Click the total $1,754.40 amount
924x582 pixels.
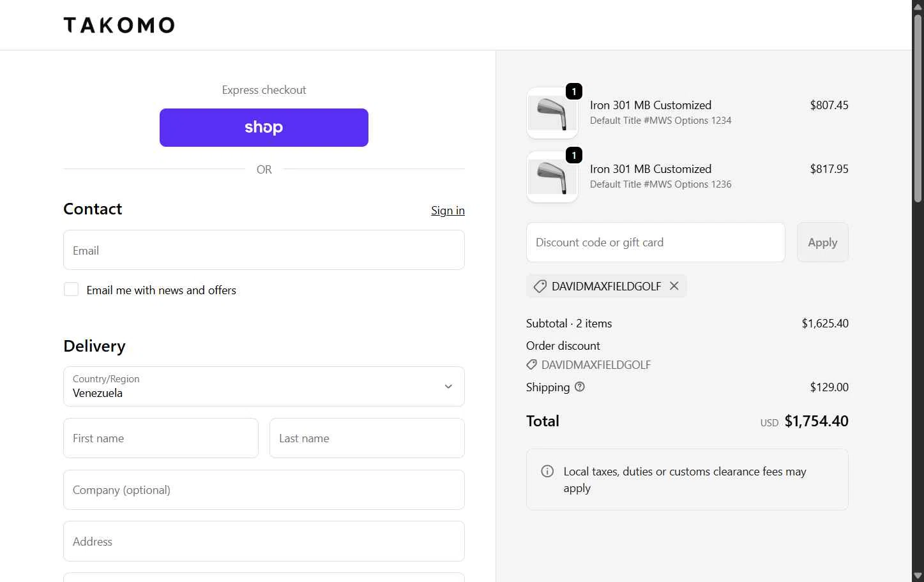(x=816, y=421)
